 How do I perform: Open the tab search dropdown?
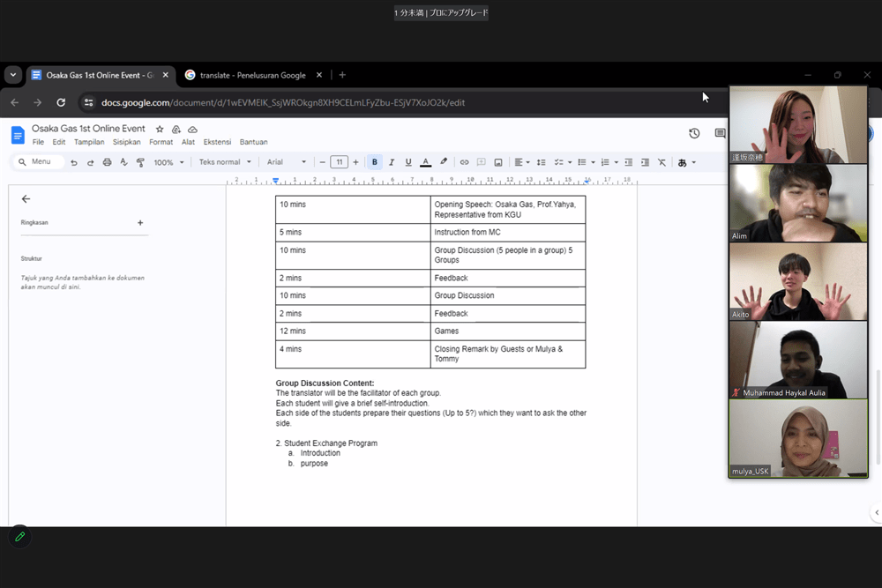point(13,75)
